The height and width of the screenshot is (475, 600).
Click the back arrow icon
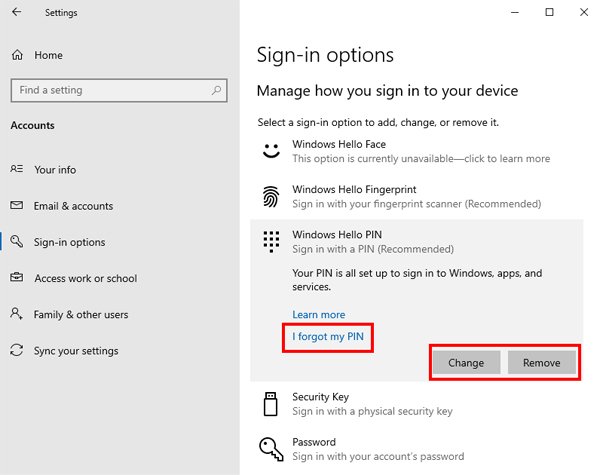16,13
